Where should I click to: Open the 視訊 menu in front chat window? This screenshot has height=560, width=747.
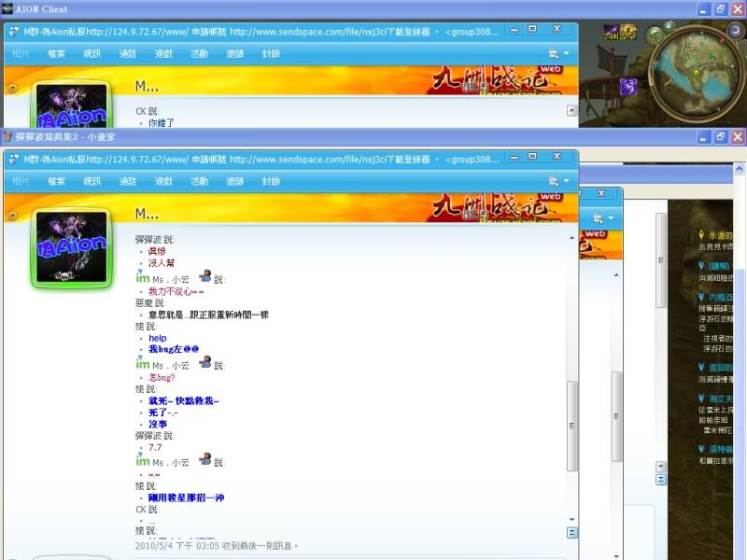click(92, 181)
